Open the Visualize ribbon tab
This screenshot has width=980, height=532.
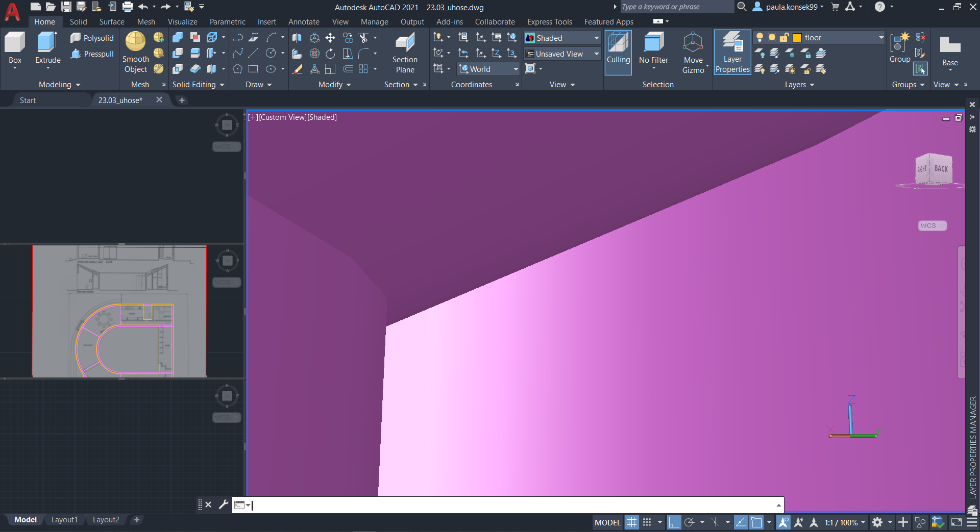tap(183, 22)
